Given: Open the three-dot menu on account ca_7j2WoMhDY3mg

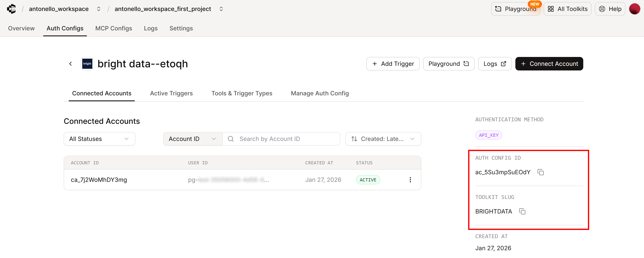Looking at the screenshot, I should (410, 180).
